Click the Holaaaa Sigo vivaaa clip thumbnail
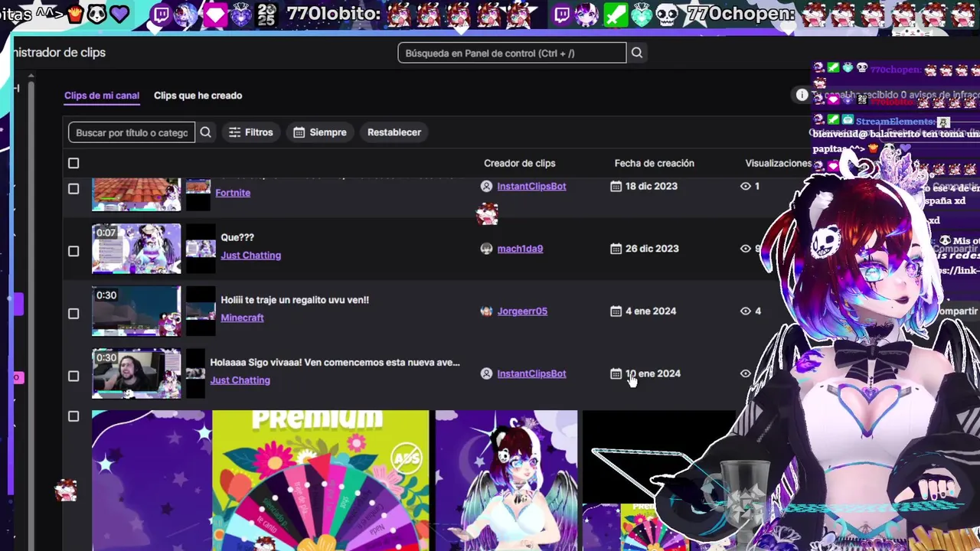The width and height of the screenshot is (980, 551). 136,373
